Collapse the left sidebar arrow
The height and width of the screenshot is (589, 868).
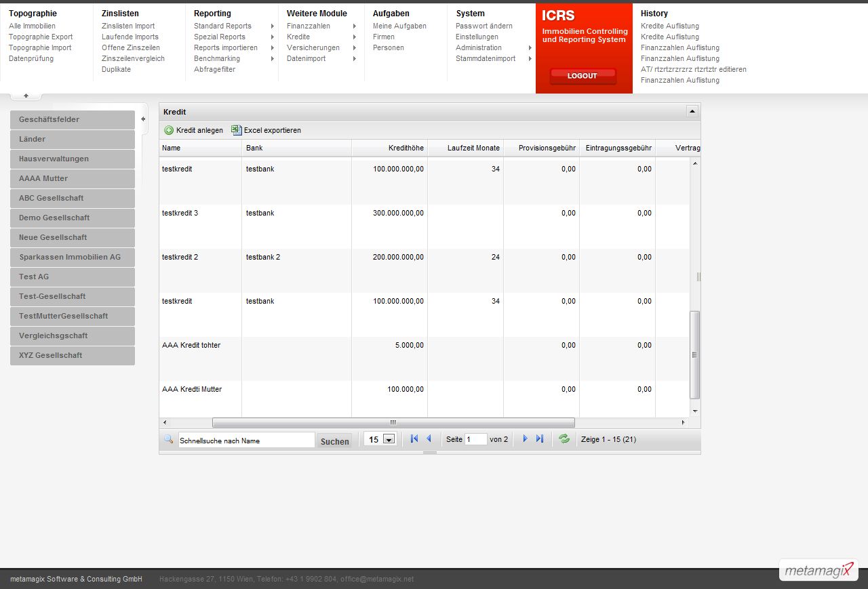pos(143,119)
